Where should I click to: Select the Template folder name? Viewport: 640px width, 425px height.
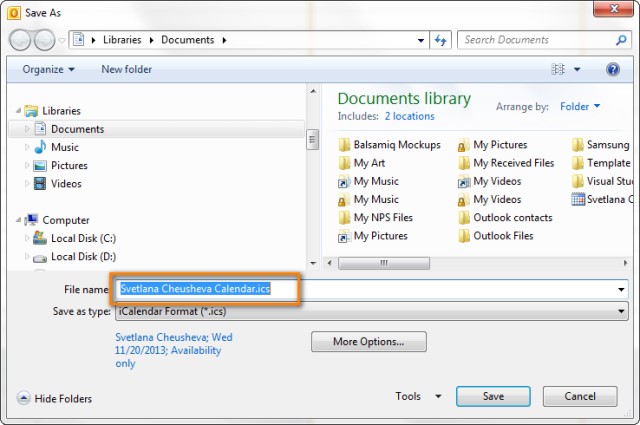click(609, 163)
